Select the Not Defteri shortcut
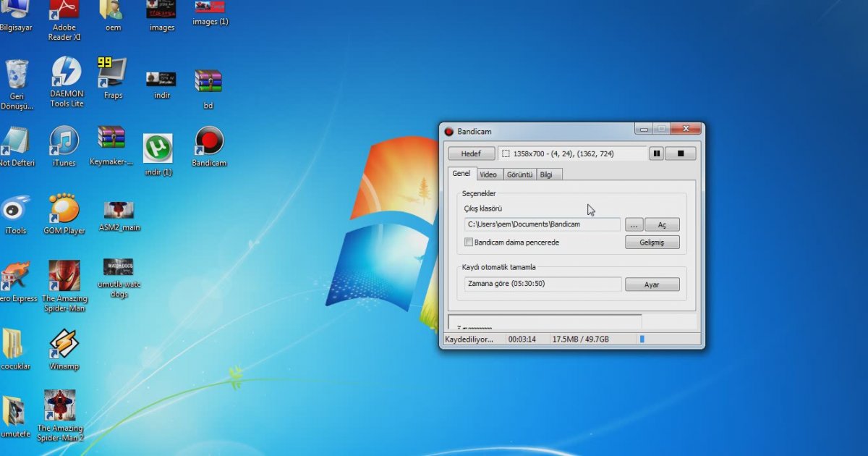Image resolution: width=868 pixels, height=456 pixels. pyautogui.click(x=16, y=147)
